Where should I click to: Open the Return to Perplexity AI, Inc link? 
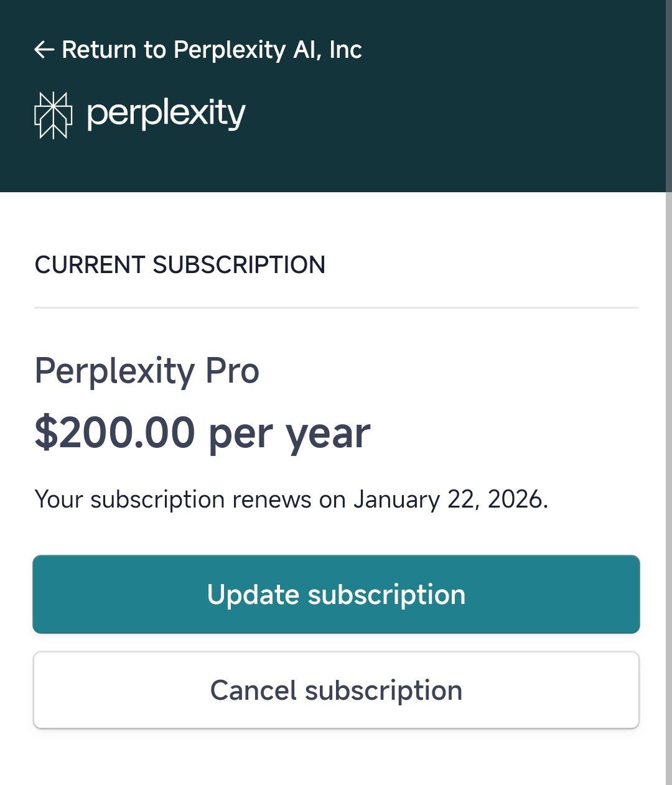pos(198,50)
